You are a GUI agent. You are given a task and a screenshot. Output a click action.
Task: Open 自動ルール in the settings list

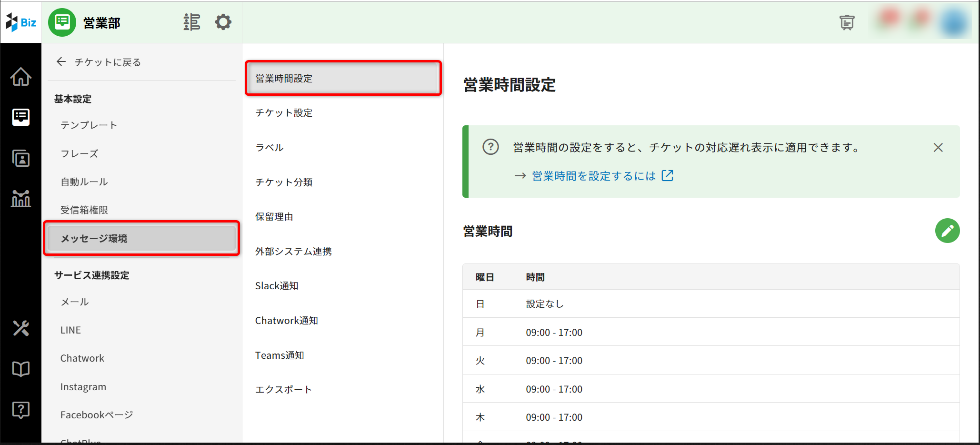[84, 182]
